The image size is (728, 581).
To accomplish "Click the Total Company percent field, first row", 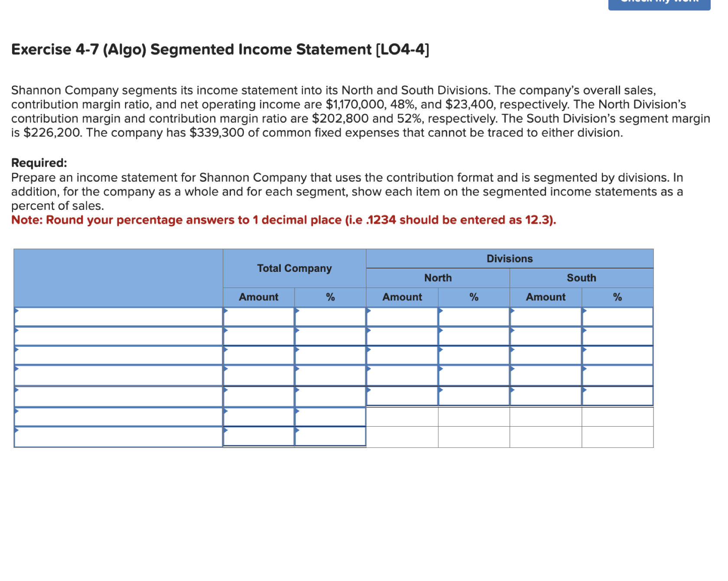I will (331, 317).
